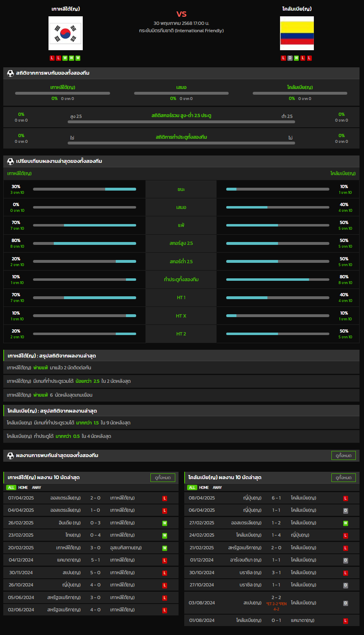The height and width of the screenshot is (635, 364).
Task: Open the Colombia flag image
Action: 297,33
